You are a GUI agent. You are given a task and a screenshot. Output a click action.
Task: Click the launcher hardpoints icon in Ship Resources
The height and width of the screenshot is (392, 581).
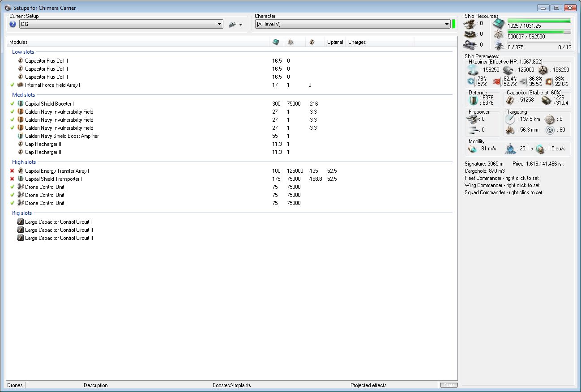coord(470,34)
